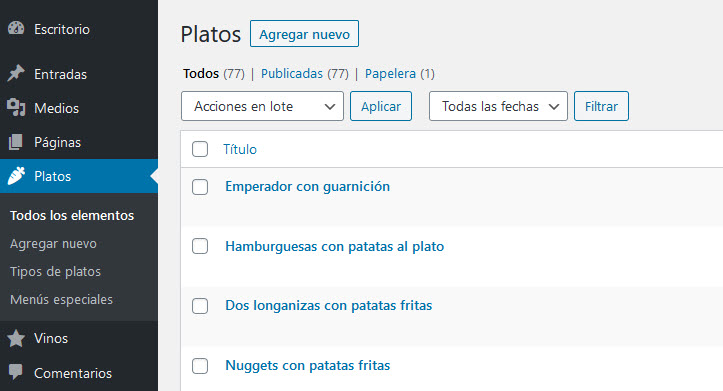Go to Menús especiales submenu item
Image resolution: width=723 pixels, height=391 pixels.
pos(61,300)
